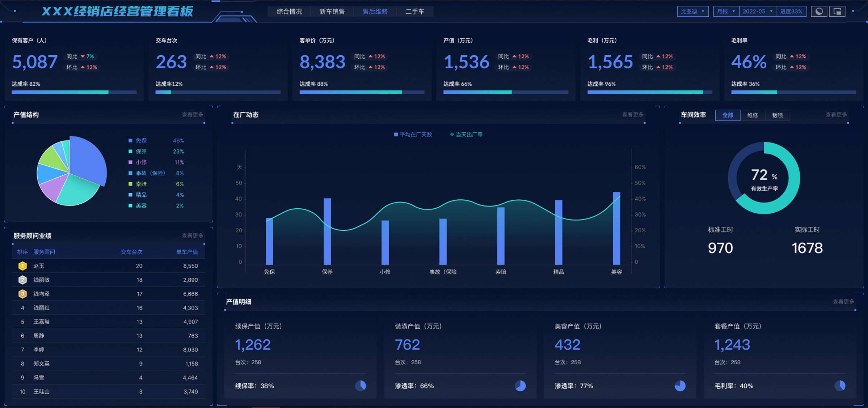The image size is (868, 408).
Task: Click the pie icon beside 续保率 38%
Action: (x=361, y=386)
